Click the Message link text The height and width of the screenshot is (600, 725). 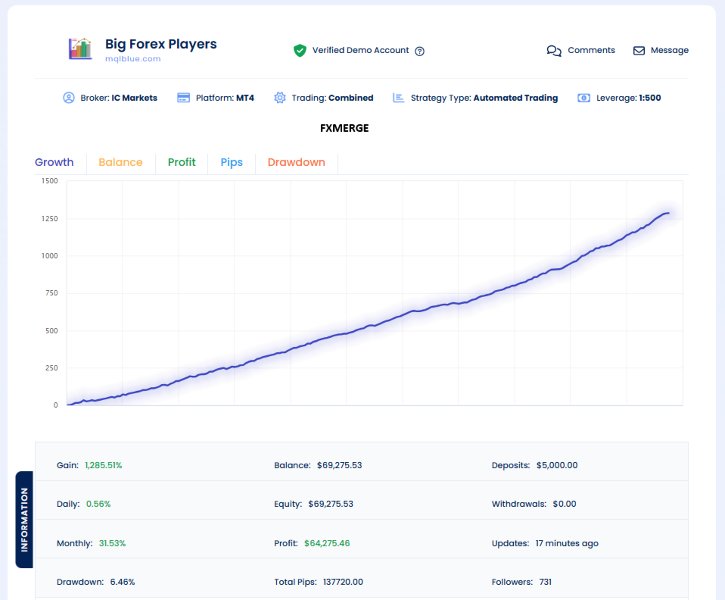[x=669, y=51]
